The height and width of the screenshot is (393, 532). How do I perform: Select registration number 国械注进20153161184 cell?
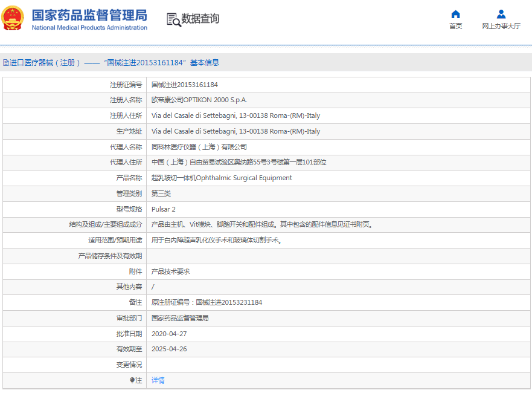point(184,85)
